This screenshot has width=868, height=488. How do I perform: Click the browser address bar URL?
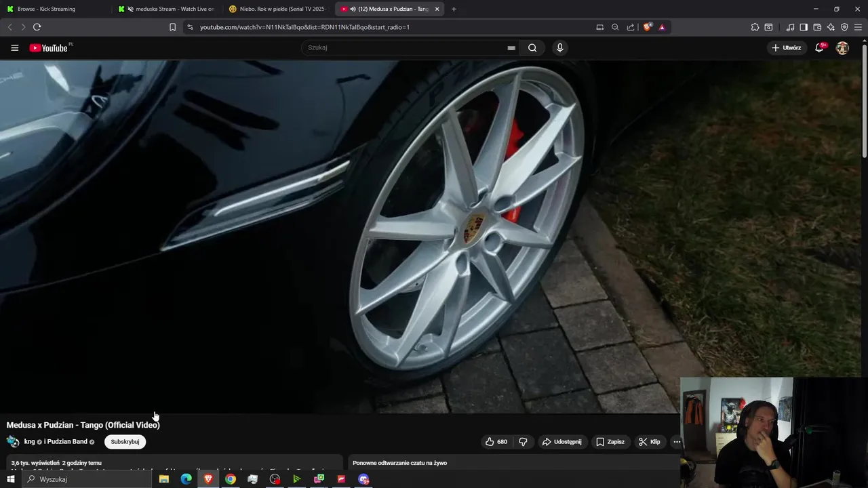coord(304,27)
